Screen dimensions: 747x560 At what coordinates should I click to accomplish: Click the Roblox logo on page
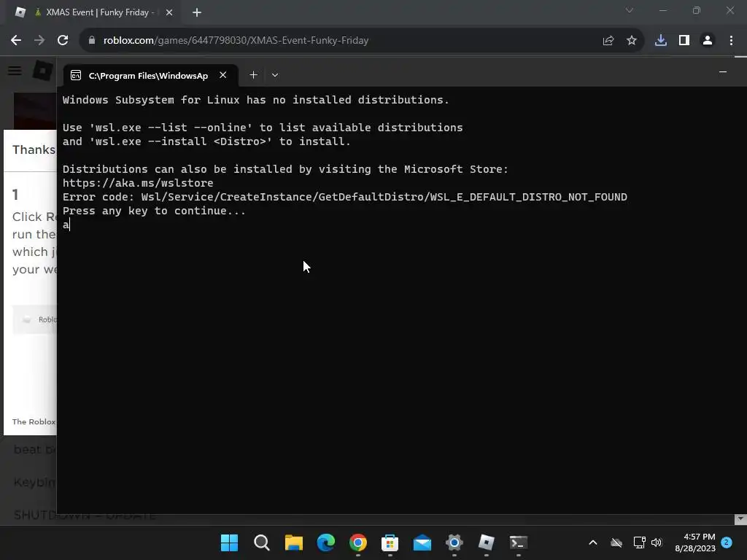[43, 71]
